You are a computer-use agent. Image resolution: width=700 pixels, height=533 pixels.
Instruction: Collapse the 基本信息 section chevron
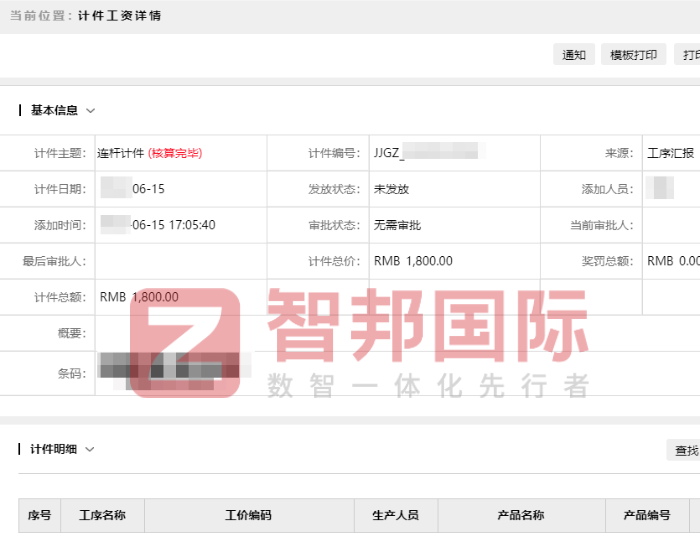91,111
